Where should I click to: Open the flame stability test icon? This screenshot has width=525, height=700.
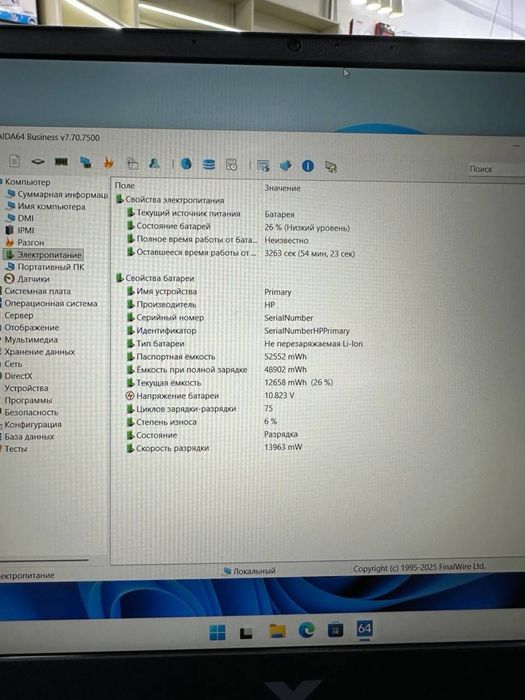108,163
